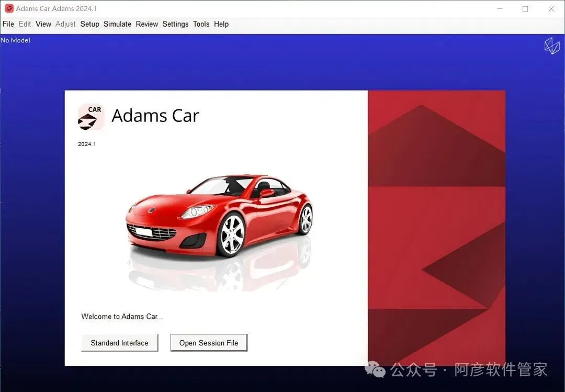Open the Review menu

click(146, 24)
